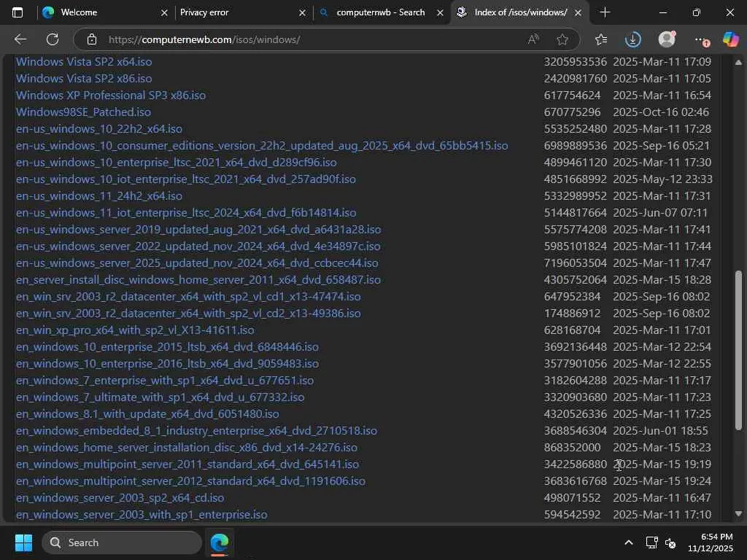
Task: Select the Index of /isos/windows/ tab
Action: 519,12
